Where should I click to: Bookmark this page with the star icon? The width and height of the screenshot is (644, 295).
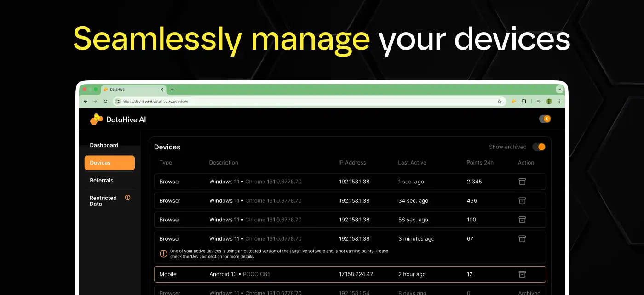point(500,102)
